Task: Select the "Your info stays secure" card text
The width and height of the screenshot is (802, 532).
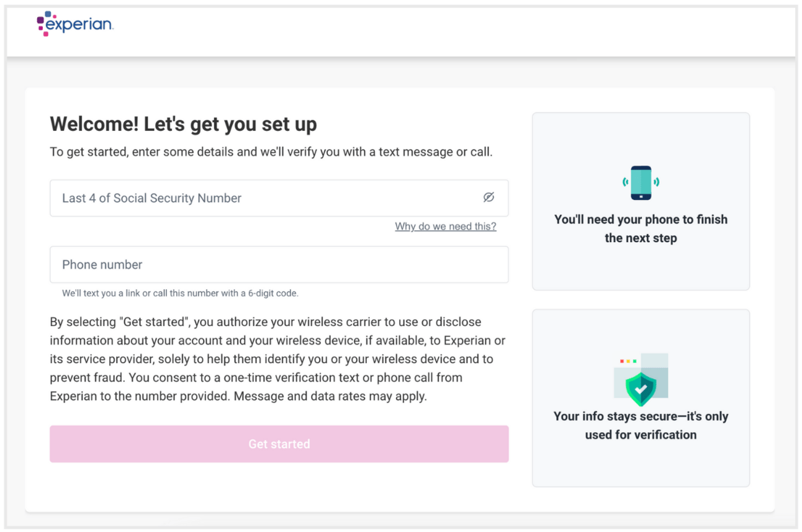Action: tap(641, 425)
